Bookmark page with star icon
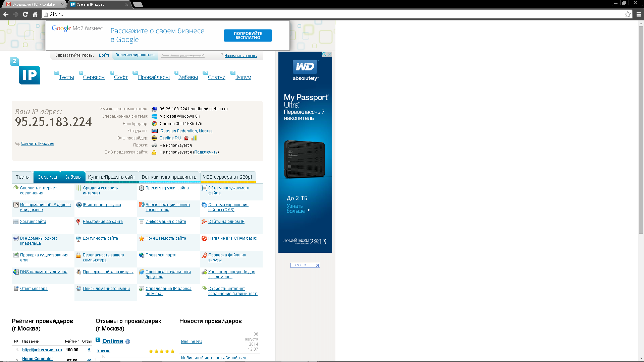The image size is (644, 362). (628, 14)
